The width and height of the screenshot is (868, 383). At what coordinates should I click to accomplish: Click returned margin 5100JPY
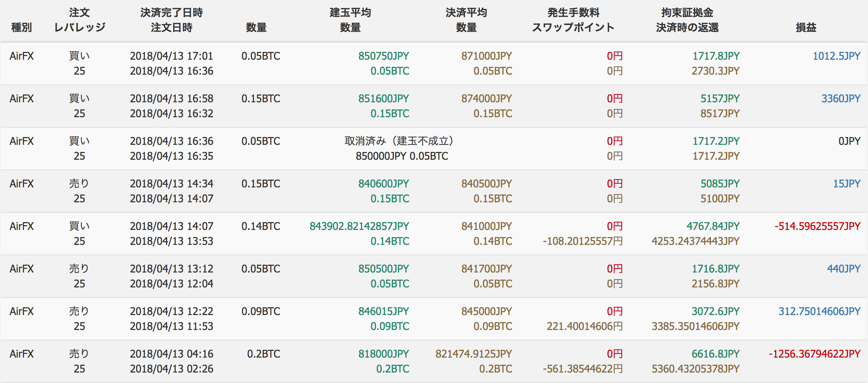(720, 199)
